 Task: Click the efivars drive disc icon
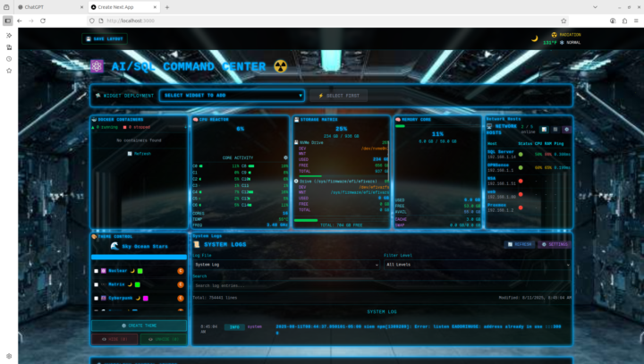click(296, 182)
